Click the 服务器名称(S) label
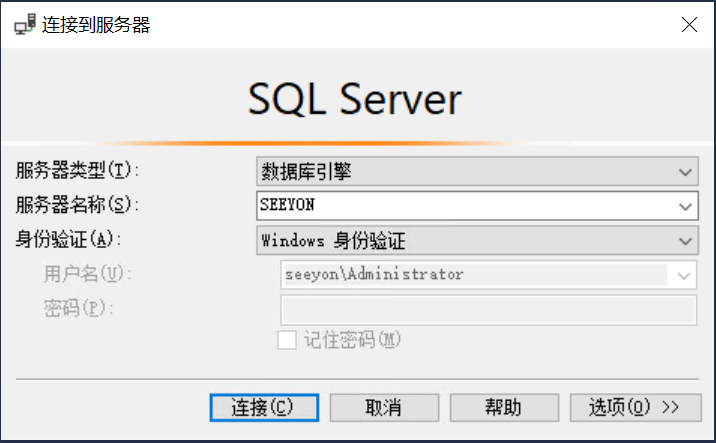The image size is (716, 443). pyautogui.click(x=76, y=205)
